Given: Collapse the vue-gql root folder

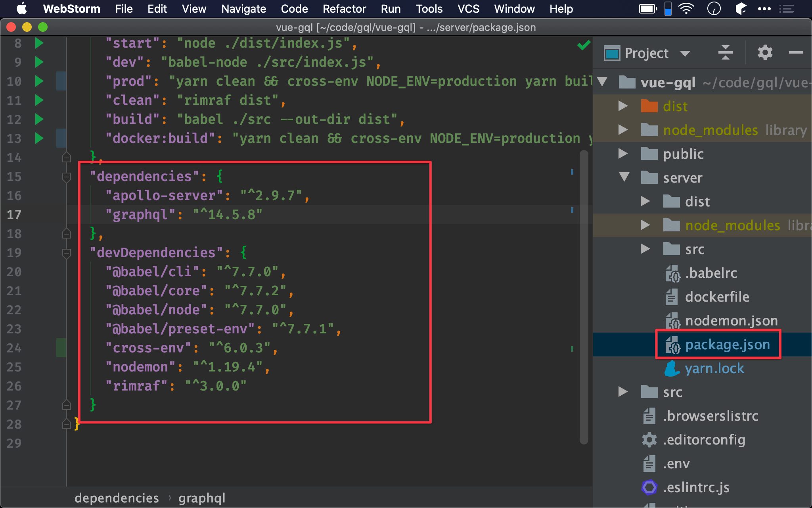Looking at the screenshot, I should pos(603,82).
